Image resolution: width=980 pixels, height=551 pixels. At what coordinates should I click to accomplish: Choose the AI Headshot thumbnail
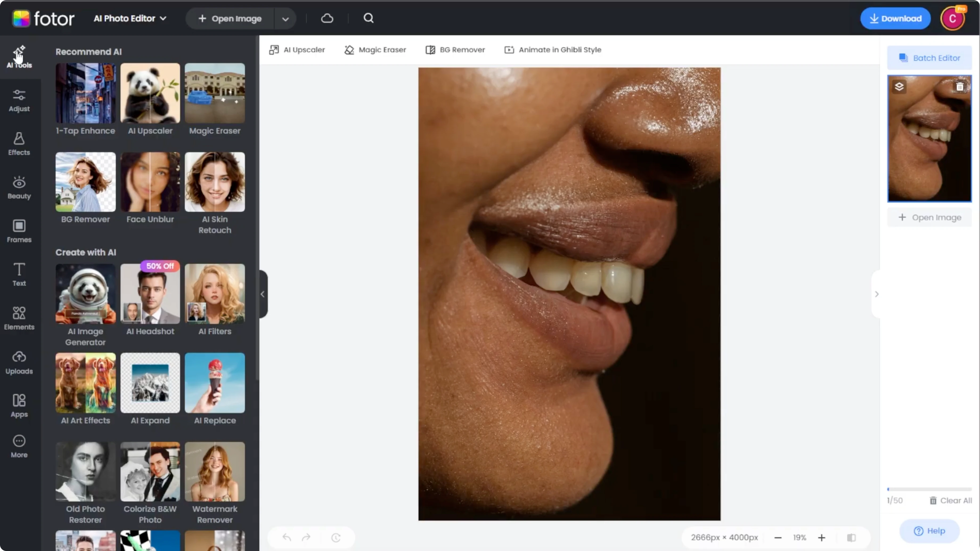click(x=150, y=294)
